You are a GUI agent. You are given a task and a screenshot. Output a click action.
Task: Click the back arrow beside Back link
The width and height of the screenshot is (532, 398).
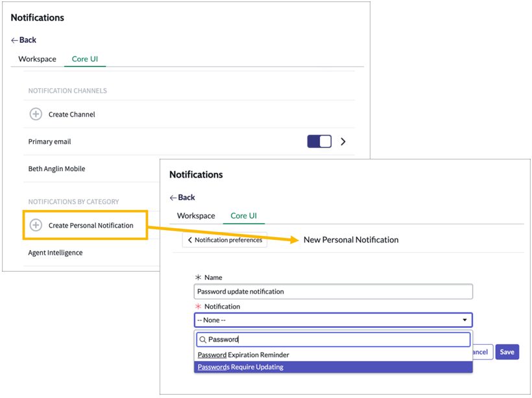click(13, 40)
